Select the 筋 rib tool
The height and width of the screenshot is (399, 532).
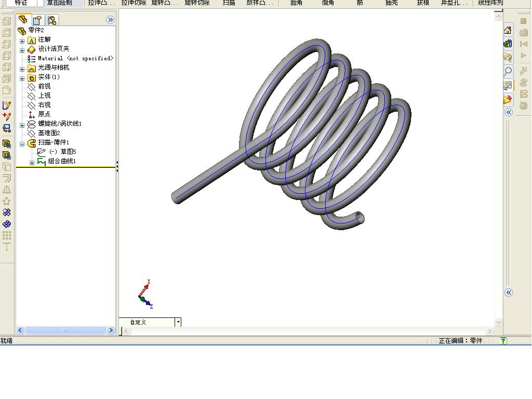click(360, 3)
